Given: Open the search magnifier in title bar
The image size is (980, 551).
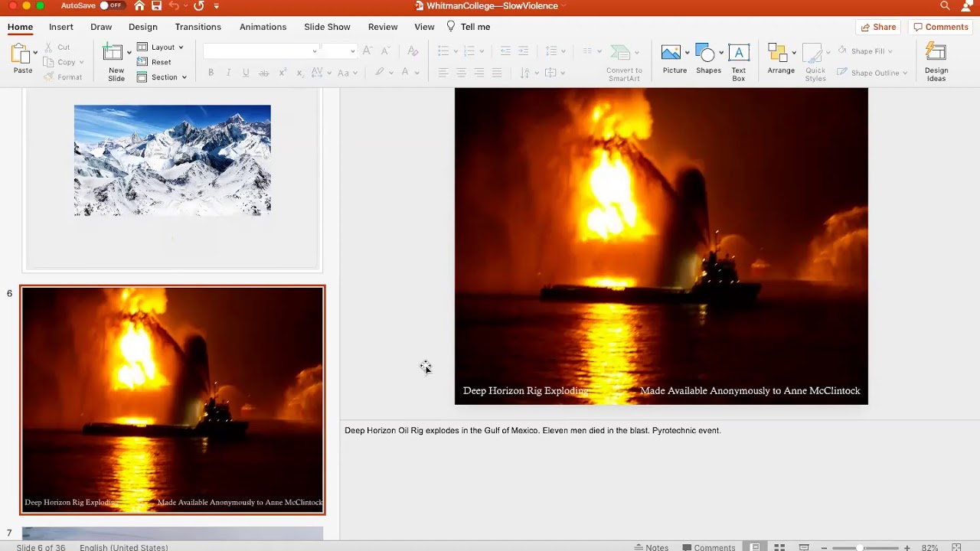Looking at the screenshot, I should tap(945, 6).
